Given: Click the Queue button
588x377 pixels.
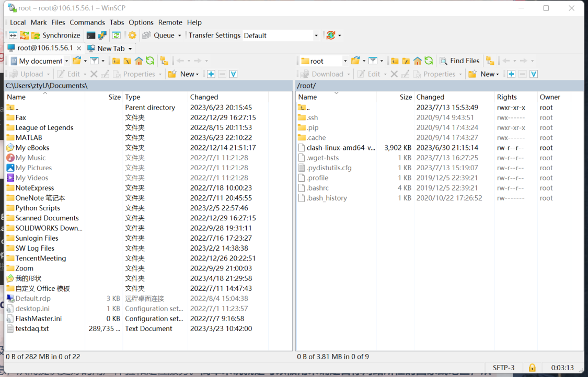Looking at the screenshot, I should (x=158, y=35).
